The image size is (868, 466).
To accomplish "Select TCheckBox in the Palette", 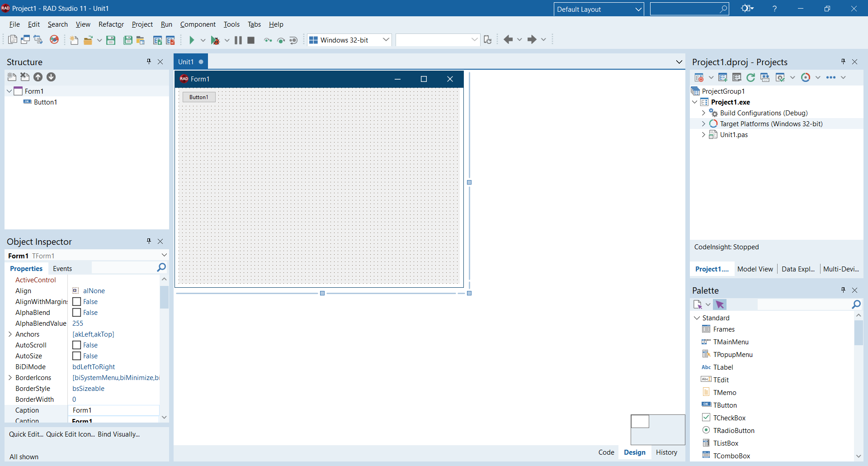I will click(x=729, y=418).
